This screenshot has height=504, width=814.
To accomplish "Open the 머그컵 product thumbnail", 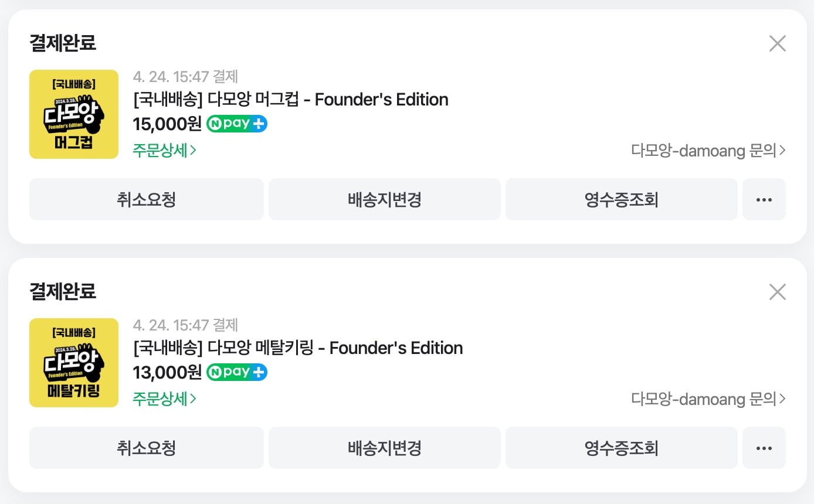I will tap(74, 114).
